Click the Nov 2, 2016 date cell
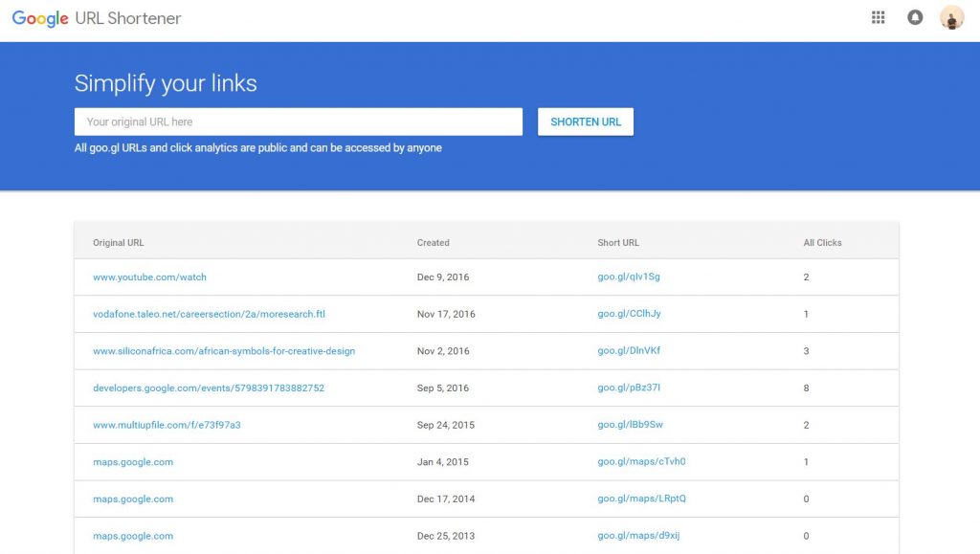The width and height of the screenshot is (980, 554). click(443, 351)
